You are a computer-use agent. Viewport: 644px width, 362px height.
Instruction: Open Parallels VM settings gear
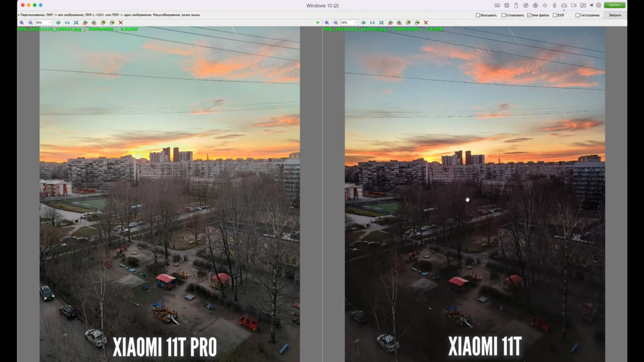(599, 5)
